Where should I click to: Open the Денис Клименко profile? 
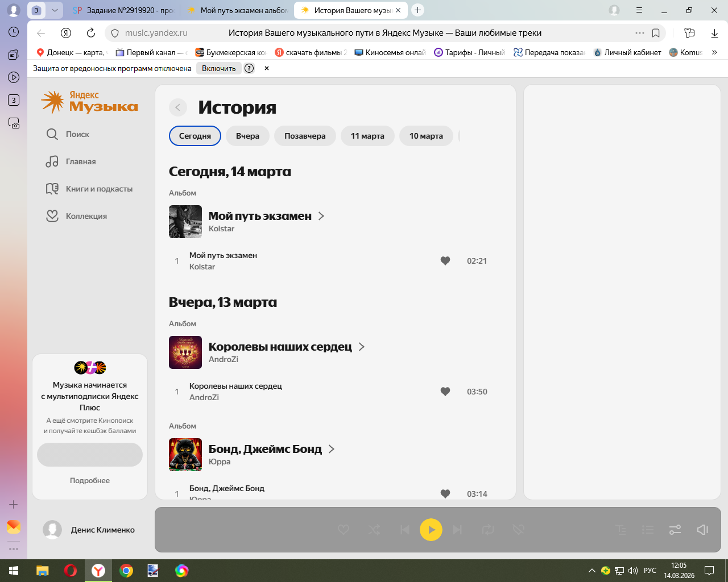89,530
